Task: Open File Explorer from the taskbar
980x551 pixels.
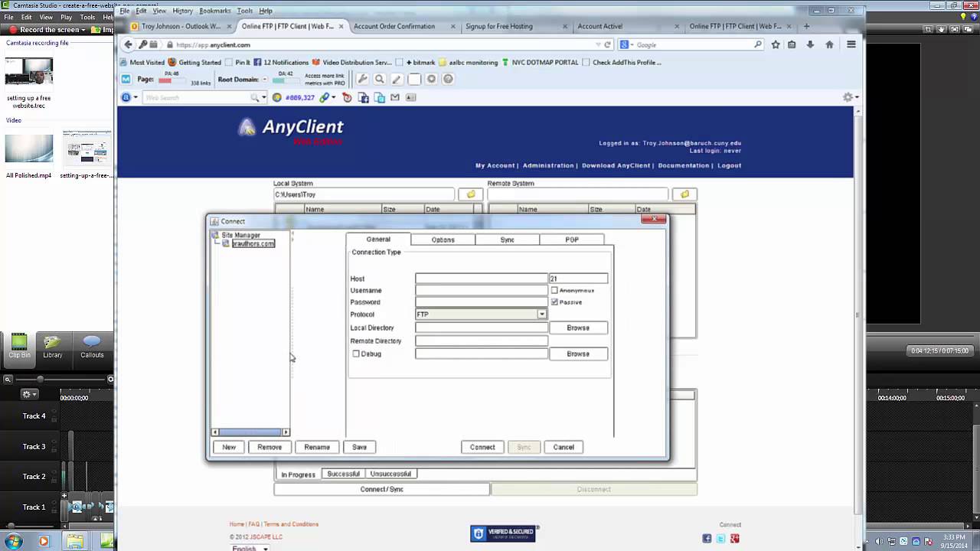Action: pyautogui.click(x=74, y=542)
